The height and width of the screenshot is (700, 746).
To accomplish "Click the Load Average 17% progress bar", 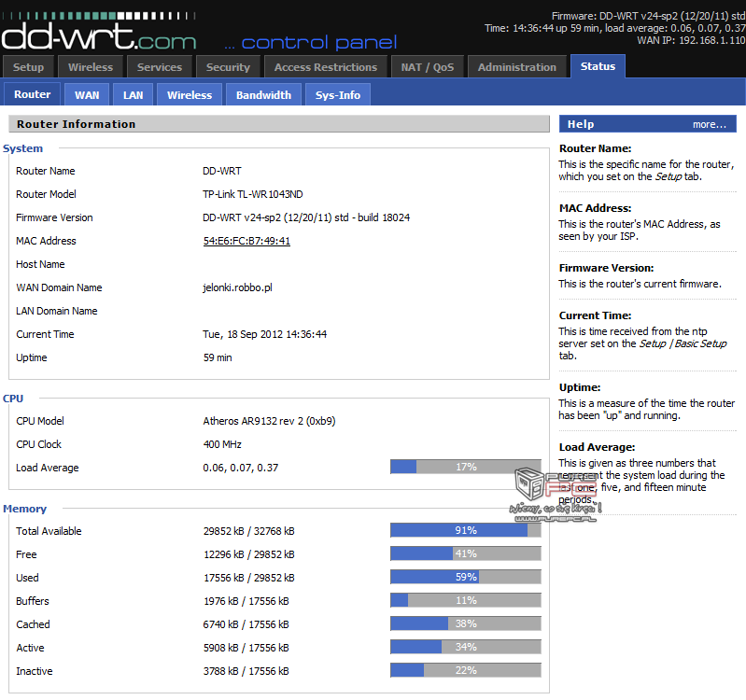I will coord(465,467).
